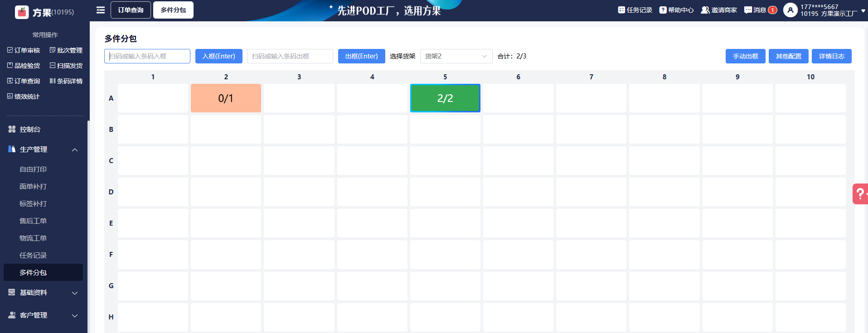
Task: Open account dropdown arrow at top right
Action: tap(863, 10)
